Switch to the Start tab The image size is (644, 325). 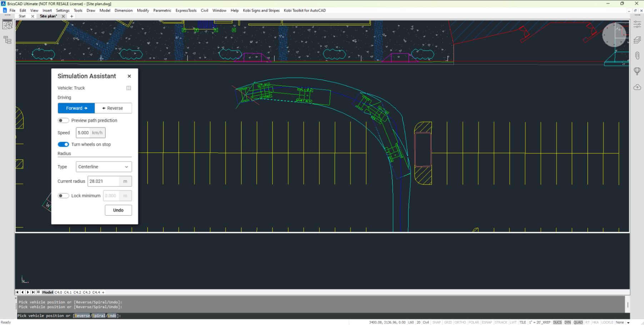point(22,16)
